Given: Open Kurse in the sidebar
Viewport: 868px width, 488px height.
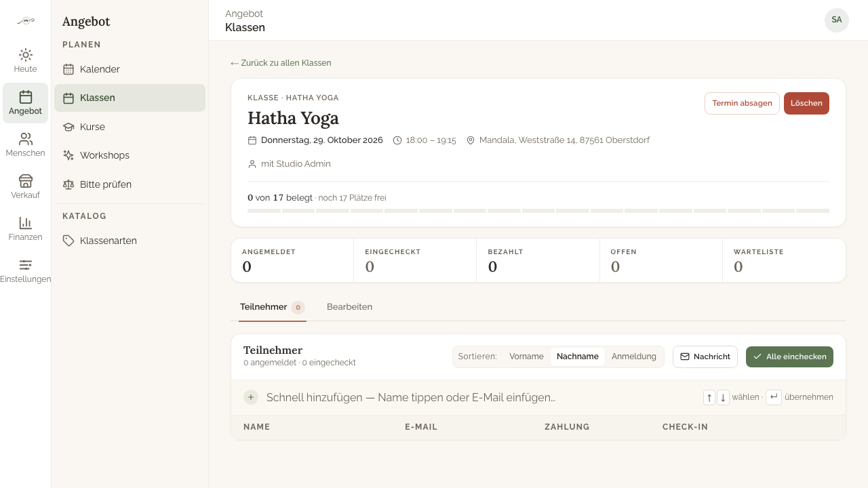Looking at the screenshot, I should pyautogui.click(x=130, y=127).
